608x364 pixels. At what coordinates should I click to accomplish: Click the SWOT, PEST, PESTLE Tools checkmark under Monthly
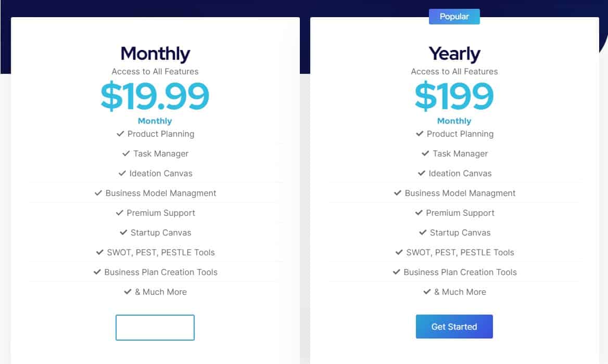(x=99, y=252)
